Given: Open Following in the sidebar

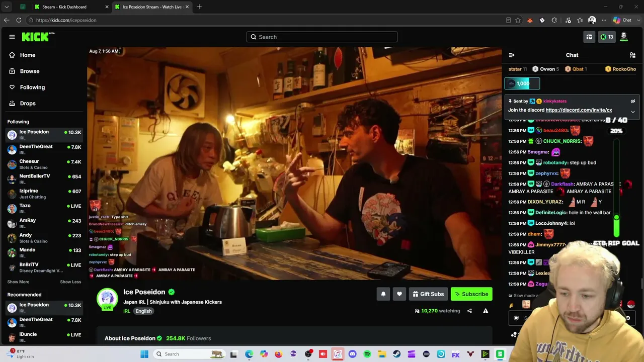Looking at the screenshot, I should click(x=32, y=87).
